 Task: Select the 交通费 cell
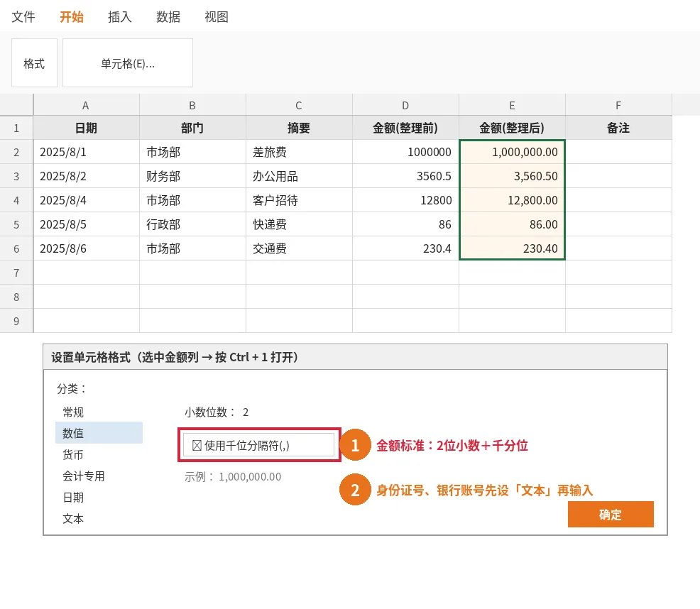(299, 248)
